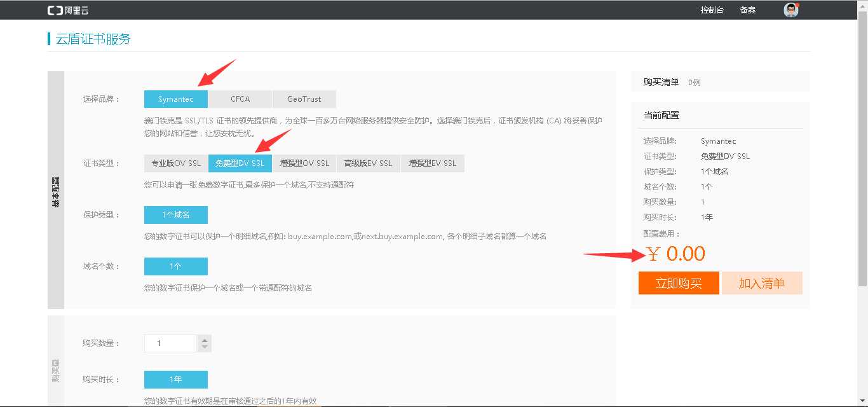
Task: Click the 立即购买 button
Action: point(679,284)
